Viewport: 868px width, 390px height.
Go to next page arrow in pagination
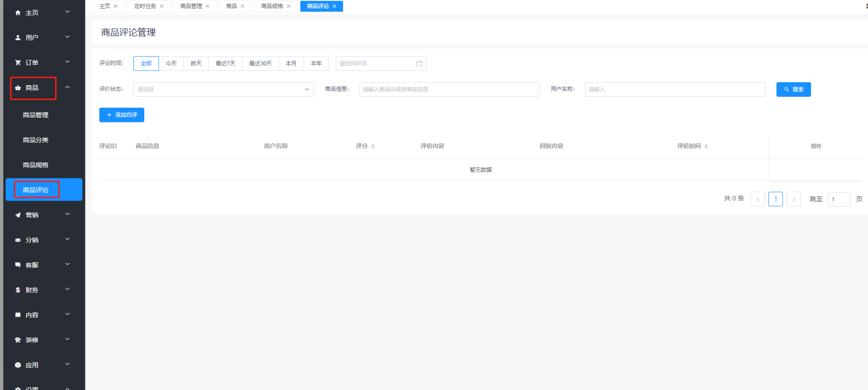[x=793, y=199]
